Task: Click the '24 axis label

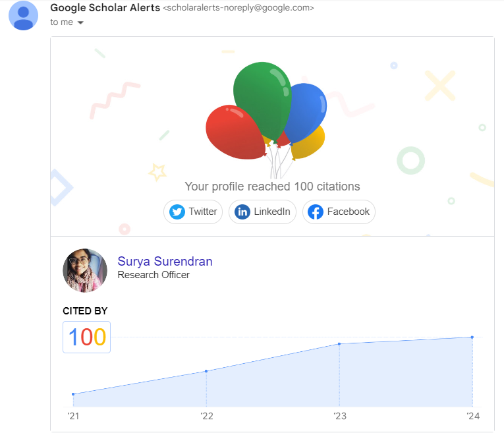Action: point(473,416)
